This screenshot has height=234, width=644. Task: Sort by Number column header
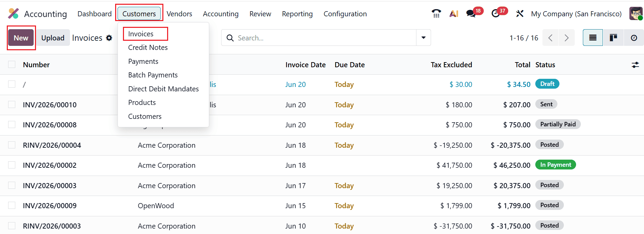pos(36,65)
